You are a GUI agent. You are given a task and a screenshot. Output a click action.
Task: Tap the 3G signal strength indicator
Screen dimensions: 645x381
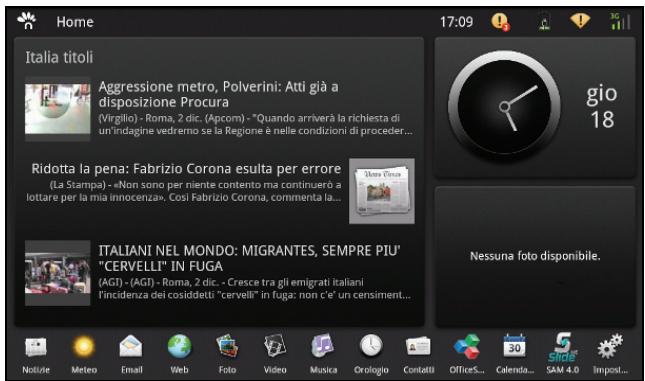coord(620,21)
